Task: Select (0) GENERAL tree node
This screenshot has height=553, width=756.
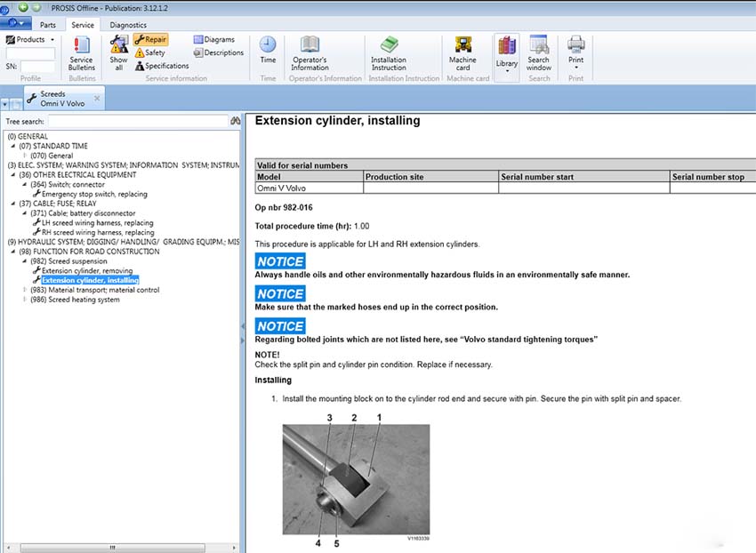Action: click(28, 136)
